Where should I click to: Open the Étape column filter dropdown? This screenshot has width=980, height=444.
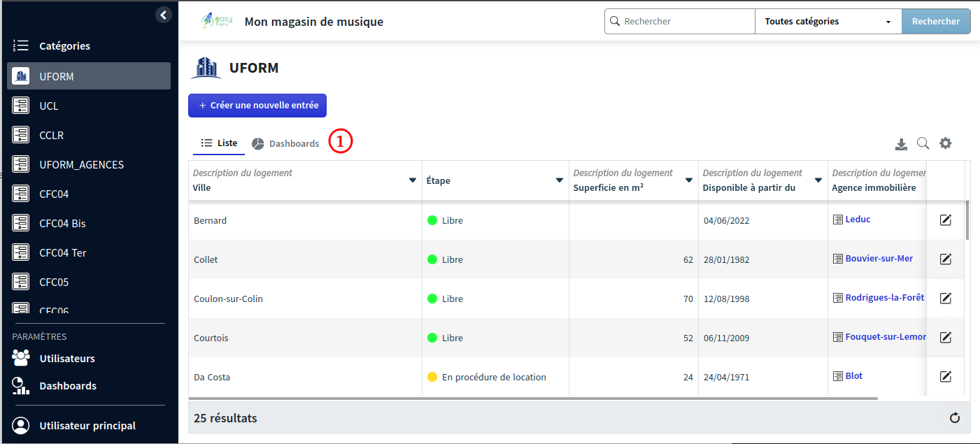[x=558, y=180]
